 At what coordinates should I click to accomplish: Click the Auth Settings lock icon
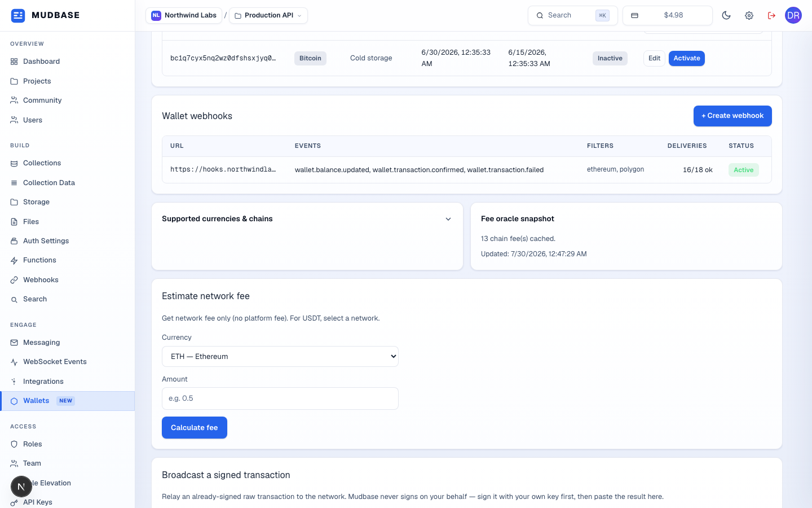tap(14, 241)
